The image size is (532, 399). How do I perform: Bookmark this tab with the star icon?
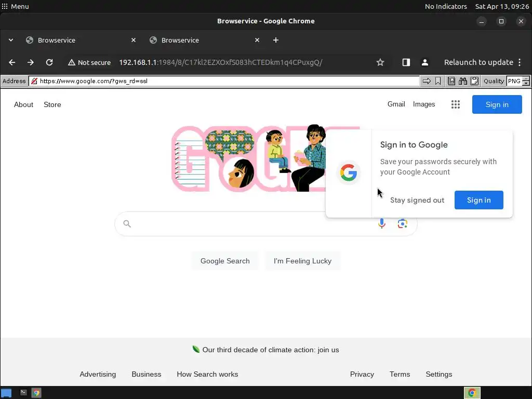coord(380,62)
